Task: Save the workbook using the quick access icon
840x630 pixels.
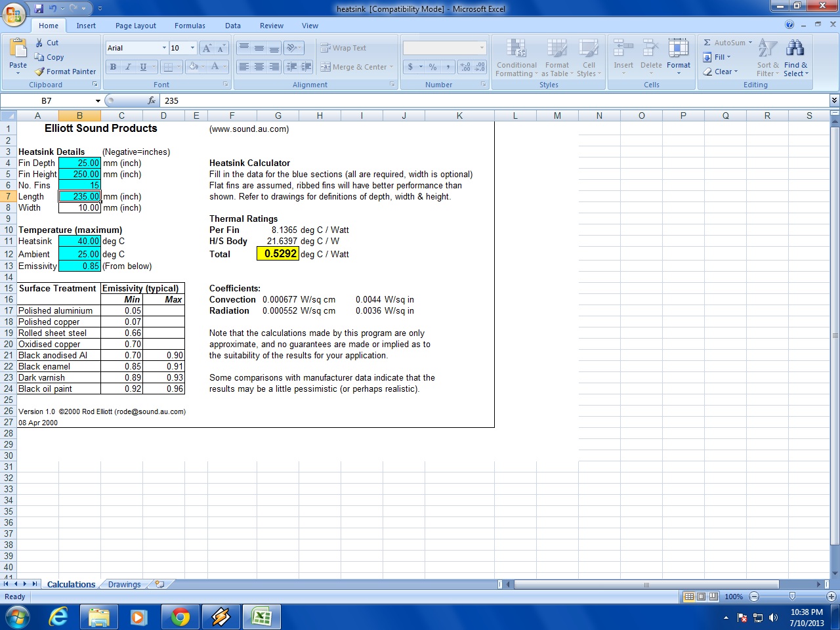Action: pos(39,9)
